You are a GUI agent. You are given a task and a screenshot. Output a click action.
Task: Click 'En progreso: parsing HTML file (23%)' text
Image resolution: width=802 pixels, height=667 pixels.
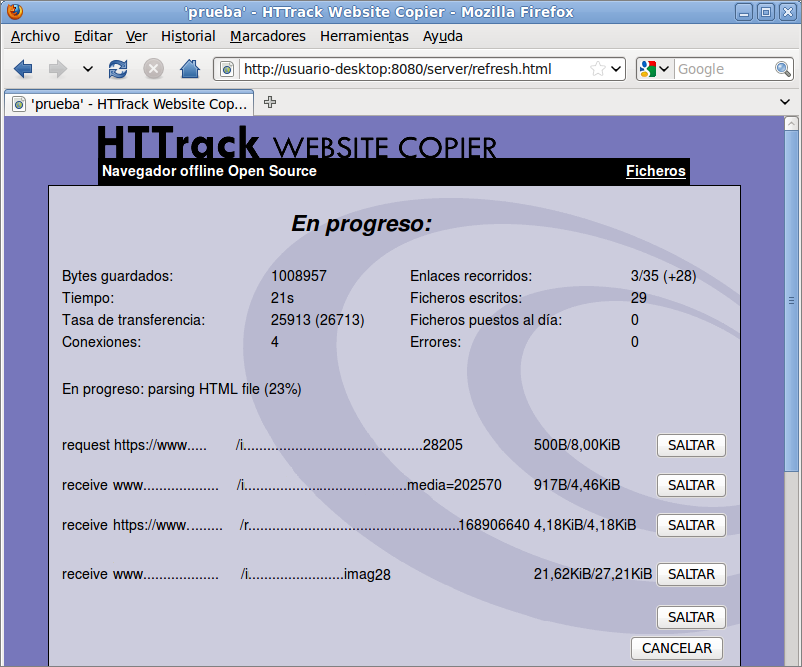click(182, 389)
